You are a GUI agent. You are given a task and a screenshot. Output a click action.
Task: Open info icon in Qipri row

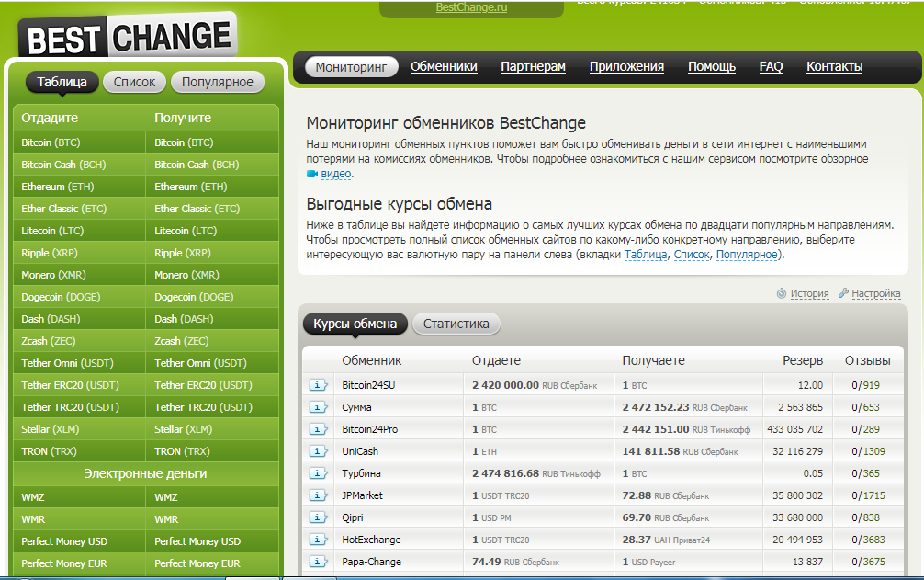[318, 518]
